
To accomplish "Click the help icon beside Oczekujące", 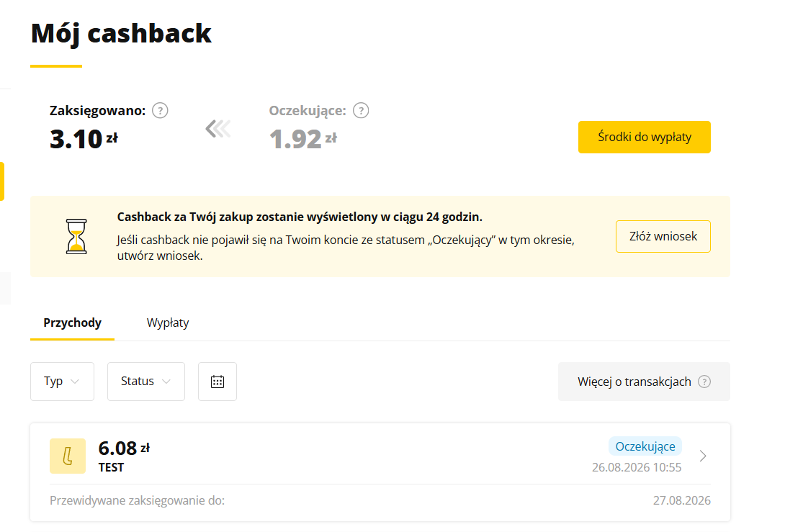I will click(x=361, y=111).
